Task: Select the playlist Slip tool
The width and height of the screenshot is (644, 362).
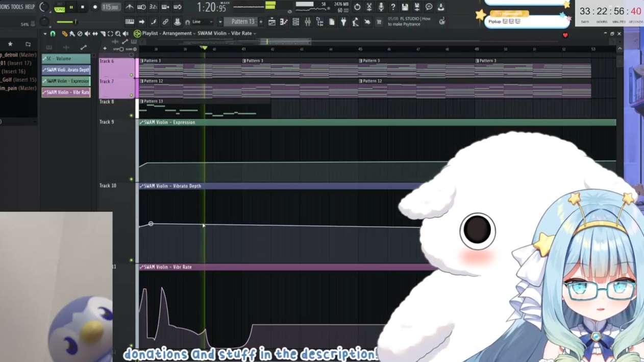Action: tap(95, 34)
